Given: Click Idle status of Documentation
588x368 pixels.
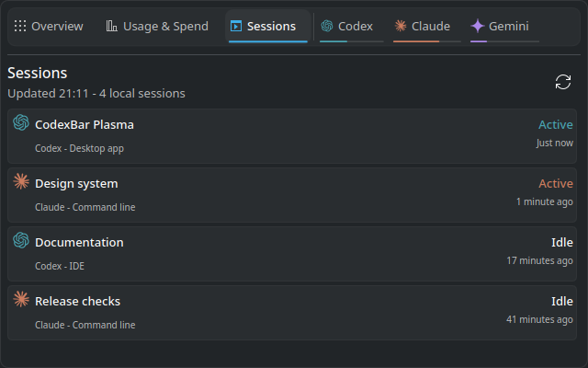Looking at the screenshot, I should click(x=562, y=243).
